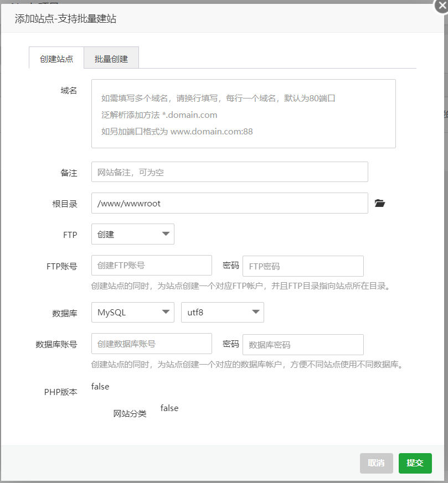Click the database account hint text
The image size is (448, 483).
coord(248,365)
